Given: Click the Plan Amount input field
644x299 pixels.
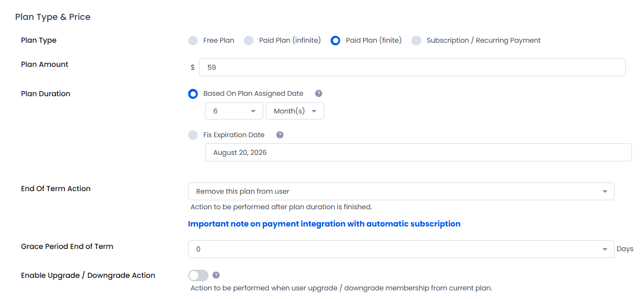Looking at the screenshot, I should (412, 67).
